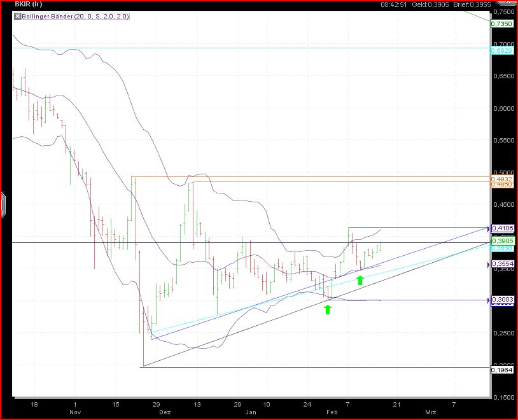Image resolution: width=518 pixels, height=420 pixels.
Task: Select the orange 0,4932 resistance level label
Action: (502, 179)
